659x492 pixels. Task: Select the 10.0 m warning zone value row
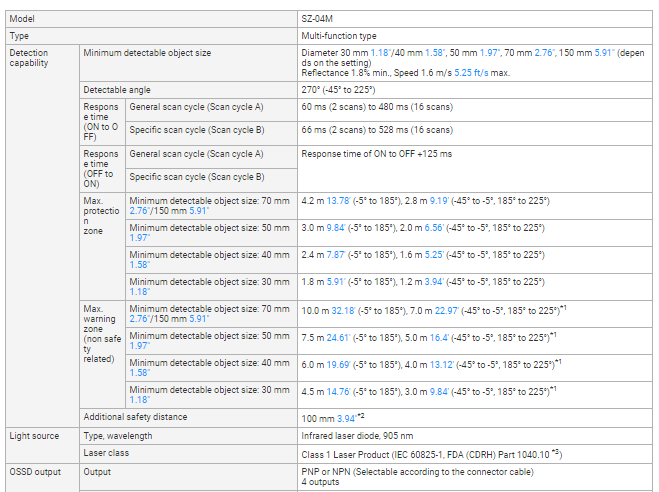tap(475, 314)
